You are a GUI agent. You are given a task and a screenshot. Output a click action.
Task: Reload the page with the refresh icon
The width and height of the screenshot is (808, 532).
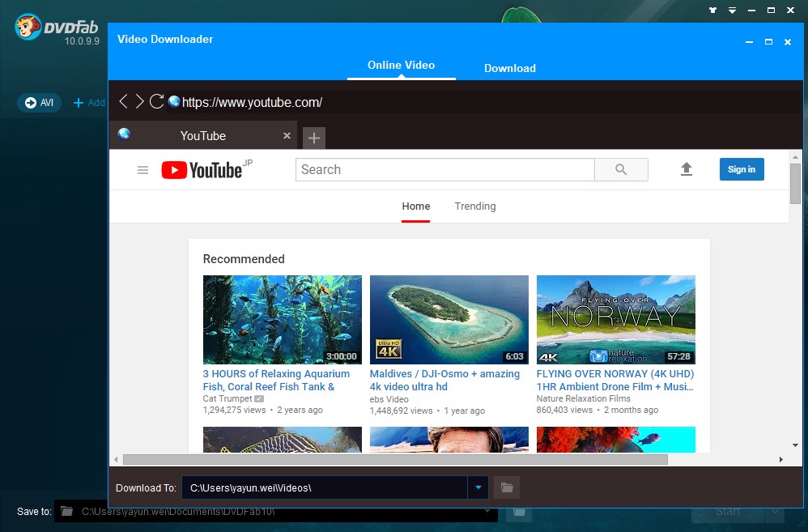click(x=156, y=101)
